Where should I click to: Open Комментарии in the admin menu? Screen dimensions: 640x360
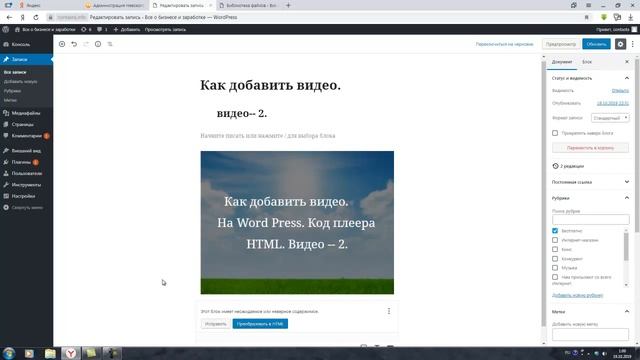(x=26, y=136)
